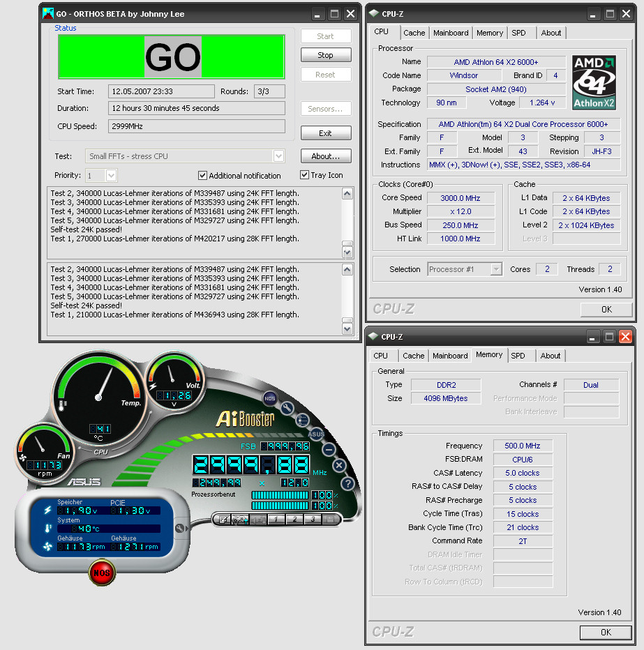Click the gamepad performance profile icon

pos(240,520)
